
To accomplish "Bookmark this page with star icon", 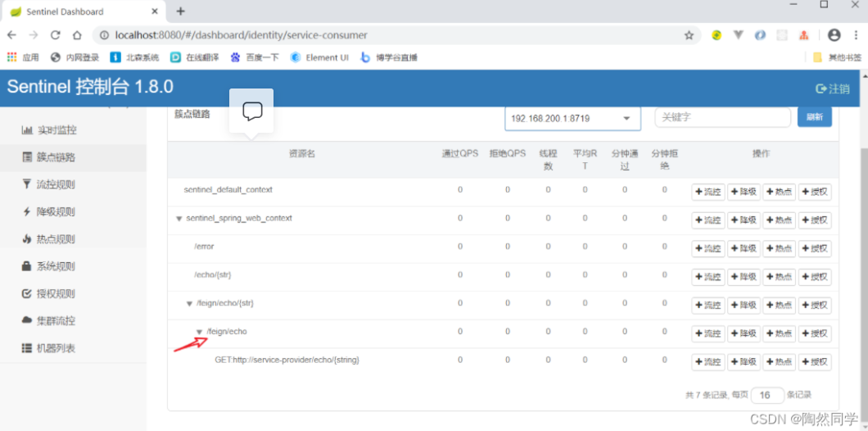I will coord(689,35).
